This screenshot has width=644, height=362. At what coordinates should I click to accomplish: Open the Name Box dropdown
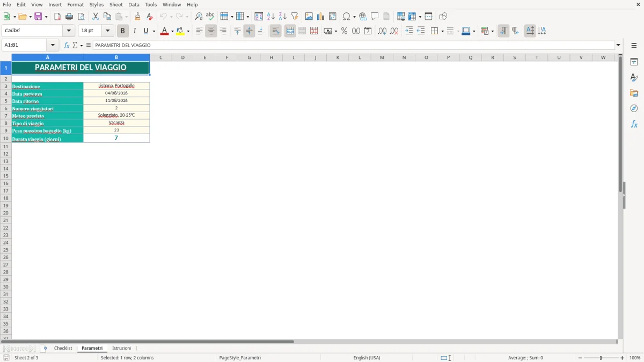(53, 46)
